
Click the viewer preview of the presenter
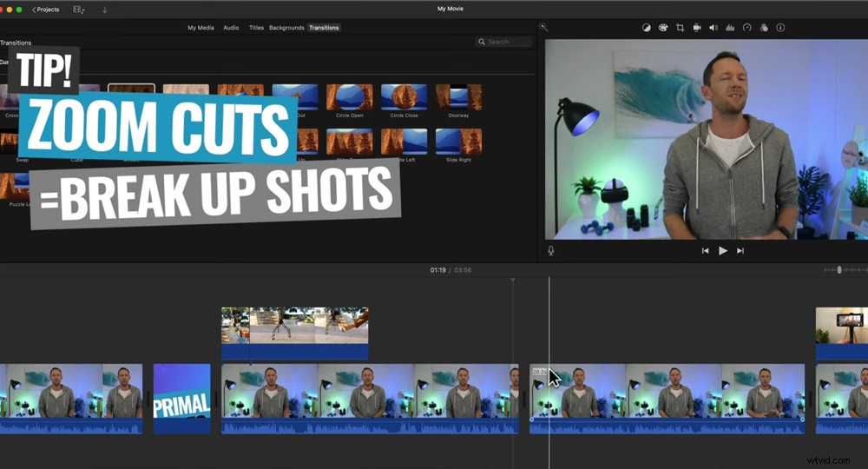[x=707, y=139]
